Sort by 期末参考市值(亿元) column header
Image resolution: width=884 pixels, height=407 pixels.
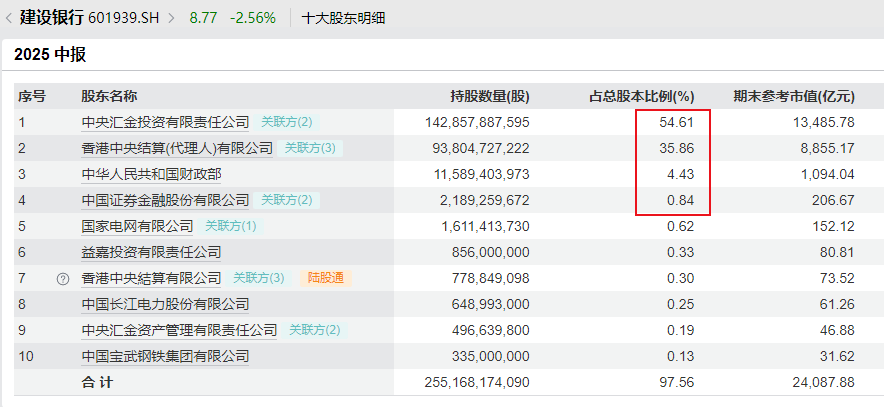point(794,96)
